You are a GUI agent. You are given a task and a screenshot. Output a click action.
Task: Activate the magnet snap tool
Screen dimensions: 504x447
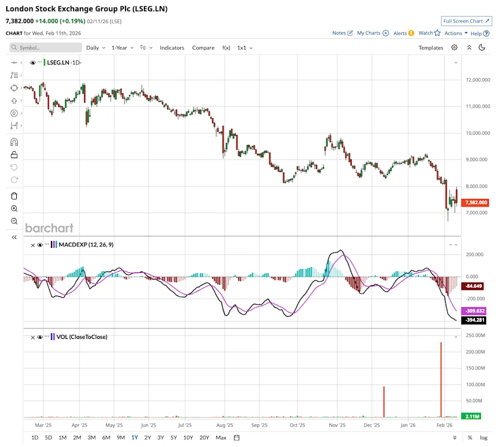tap(14, 142)
